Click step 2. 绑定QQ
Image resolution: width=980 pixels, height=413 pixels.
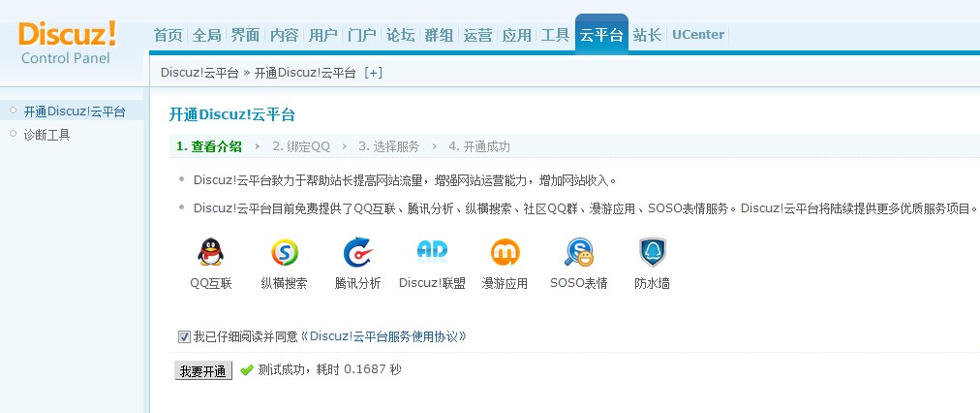pos(301,146)
